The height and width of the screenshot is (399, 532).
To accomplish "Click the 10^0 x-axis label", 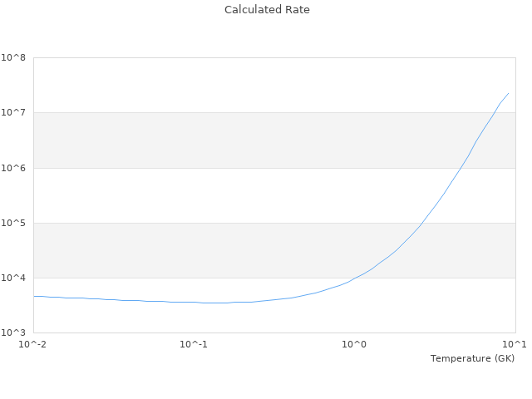I will click(x=355, y=344).
